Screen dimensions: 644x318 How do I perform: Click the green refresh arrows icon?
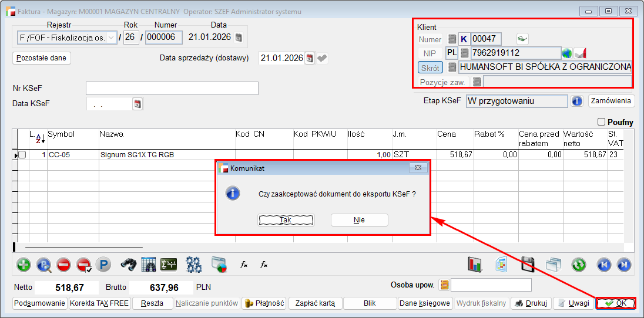[579, 265]
